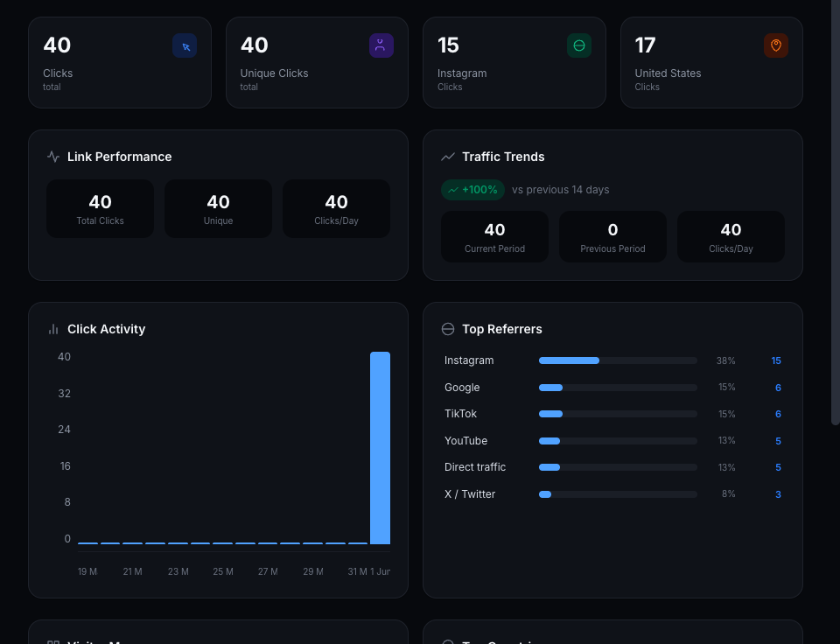Click the count 3 in X / Twitter row
The width and height of the screenshot is (840, 644).
(x=778, y=494)
